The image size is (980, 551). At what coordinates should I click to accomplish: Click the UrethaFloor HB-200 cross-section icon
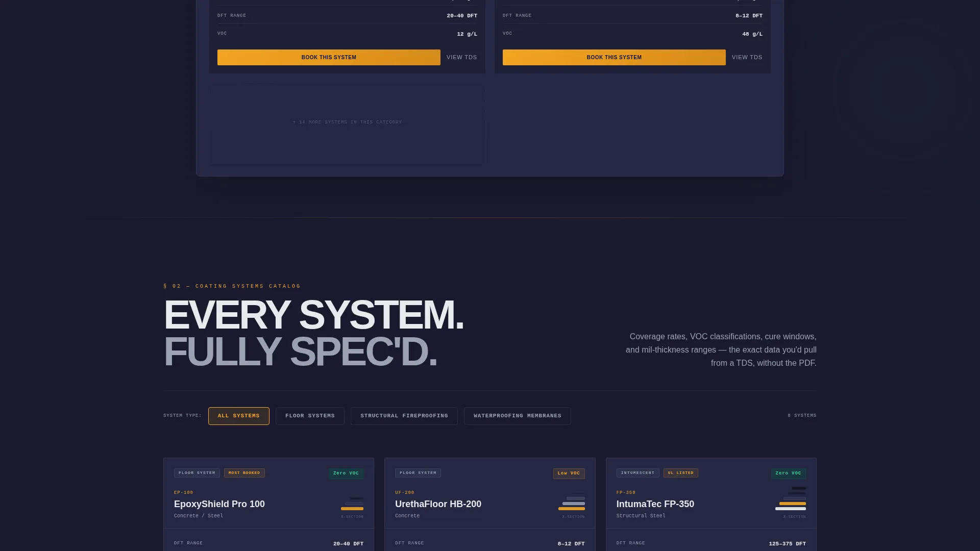[572, 501]
